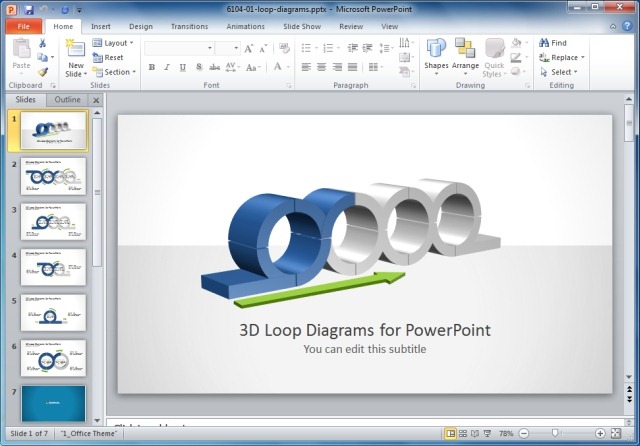Zoom in with plus button
Viewport: 640px width, 446px height.
click(600, 433)
